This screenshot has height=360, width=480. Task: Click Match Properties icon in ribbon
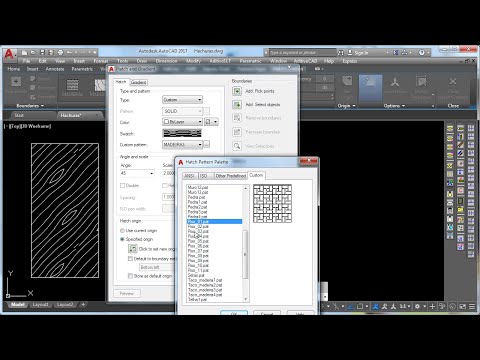[x=422, y=82]
